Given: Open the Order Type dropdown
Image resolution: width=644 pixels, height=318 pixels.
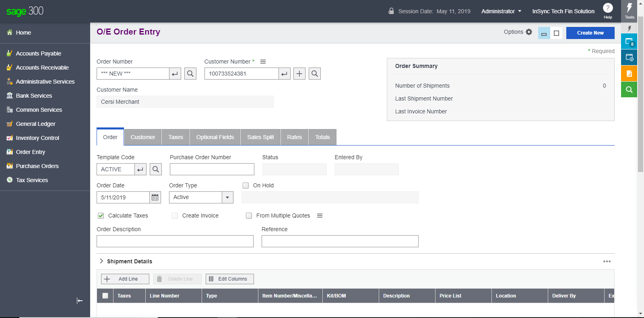Looking at the screenshot, I should [227, 197].
